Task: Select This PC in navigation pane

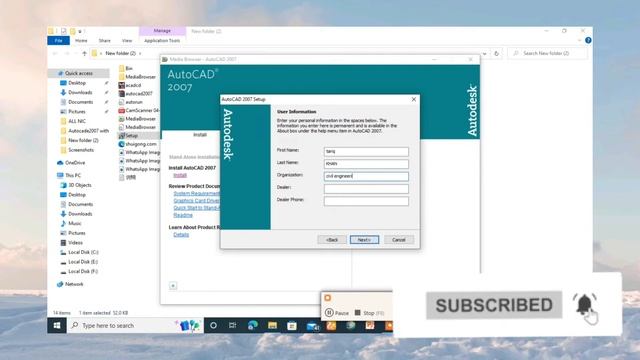Action: point(73,175)
